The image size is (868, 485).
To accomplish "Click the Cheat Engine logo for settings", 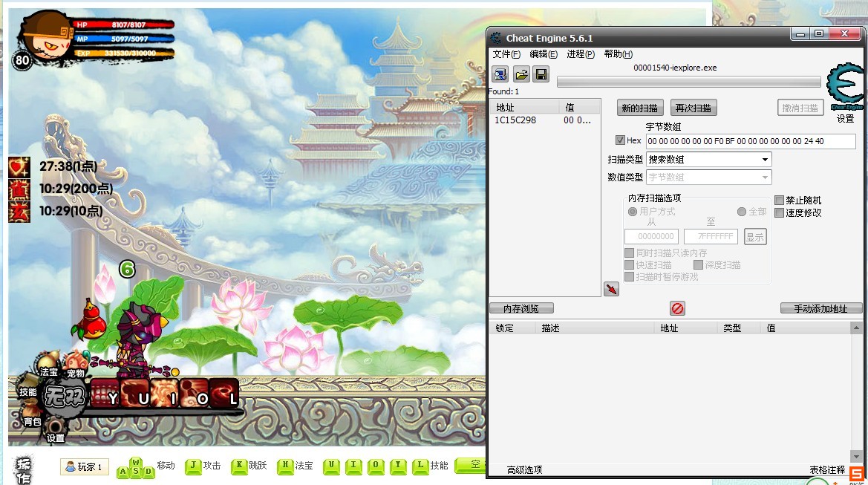I will (845, 88).
